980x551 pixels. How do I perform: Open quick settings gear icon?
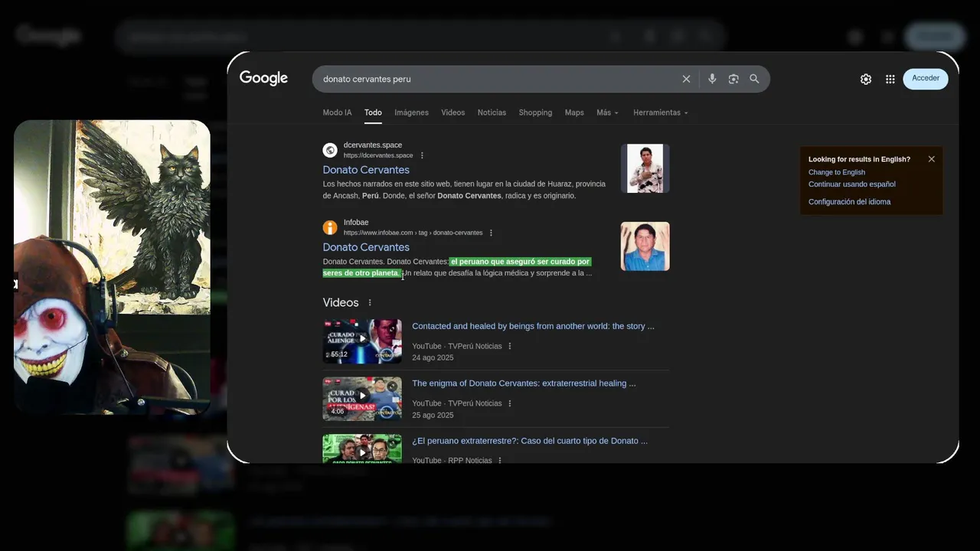click(866, 79)
